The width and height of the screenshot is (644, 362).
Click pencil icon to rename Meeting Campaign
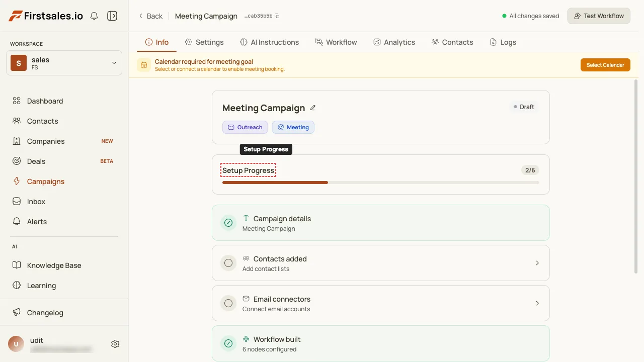[x=313, y=108]
